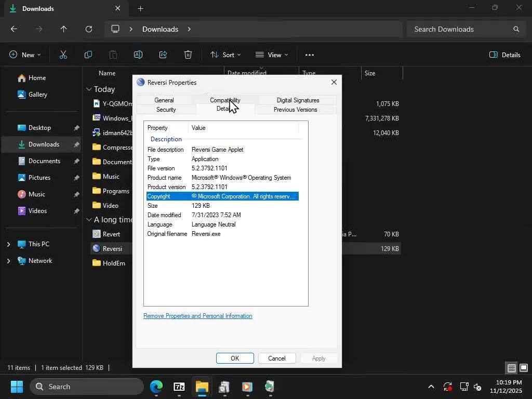Collapse the A long time ago group
This screenshot has height=399, width=532.
(x=89, y=220)
